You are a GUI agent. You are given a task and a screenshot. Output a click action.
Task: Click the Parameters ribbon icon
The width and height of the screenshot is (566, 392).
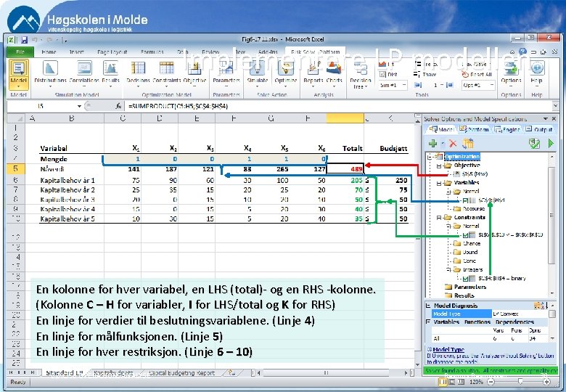point(226,74)
